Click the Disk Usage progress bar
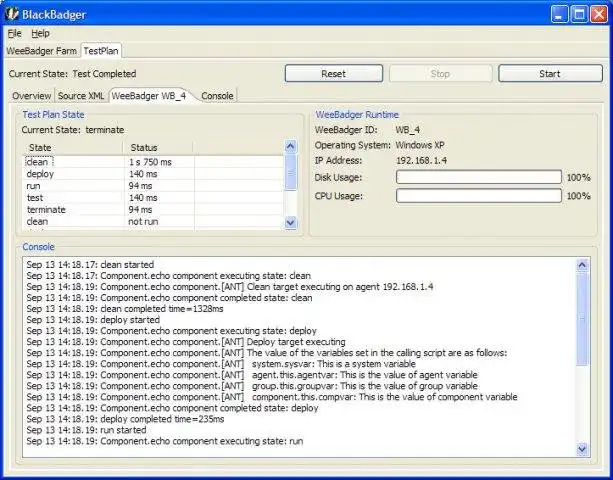Screen dimensions: 613x480 click(x=479, y=177)
